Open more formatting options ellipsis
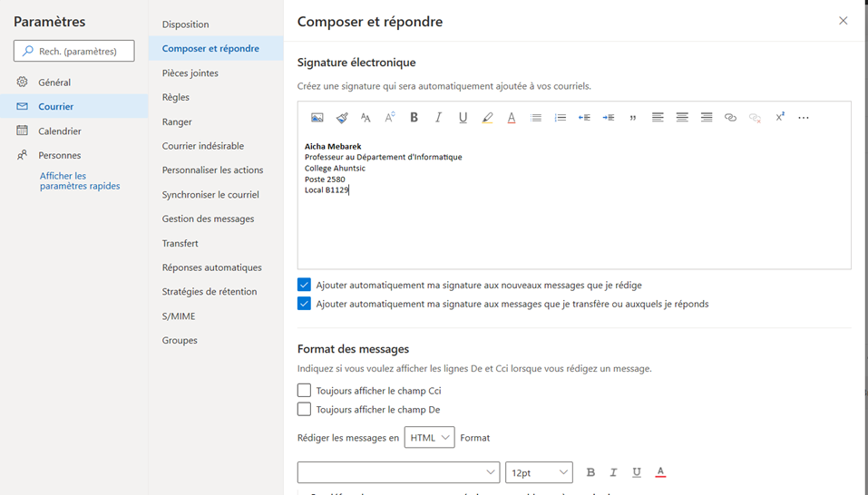Viewport: 868px width, 495px height. tap(803, 118)
